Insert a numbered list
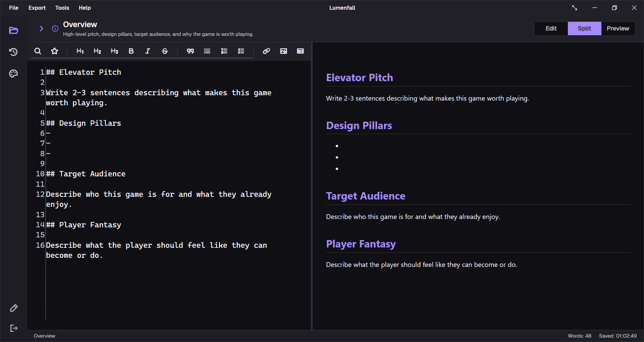Viewport: 644px width, 342px height. 224,51
